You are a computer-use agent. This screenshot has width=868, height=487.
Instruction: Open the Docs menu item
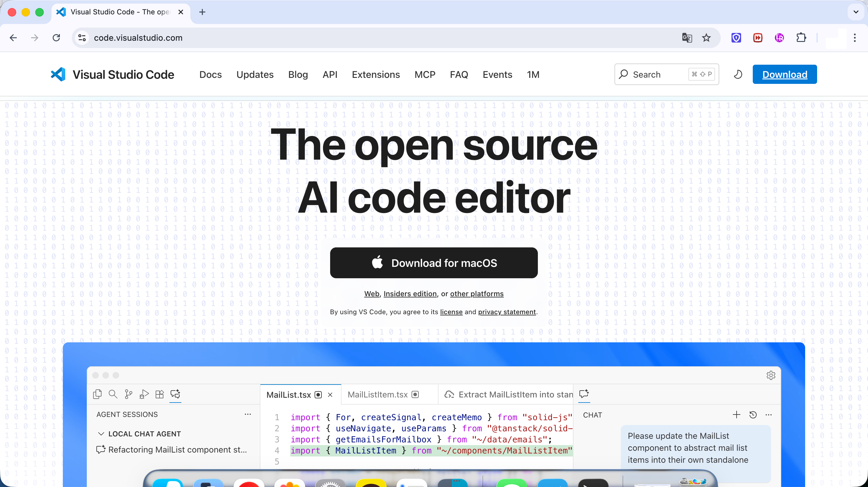click(211, 75)
